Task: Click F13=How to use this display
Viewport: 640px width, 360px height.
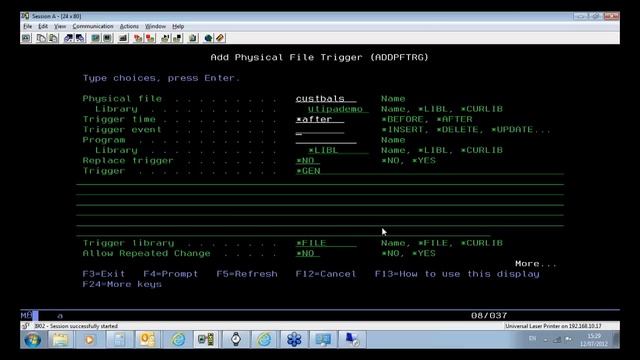Action: click(x=457, y=274)
